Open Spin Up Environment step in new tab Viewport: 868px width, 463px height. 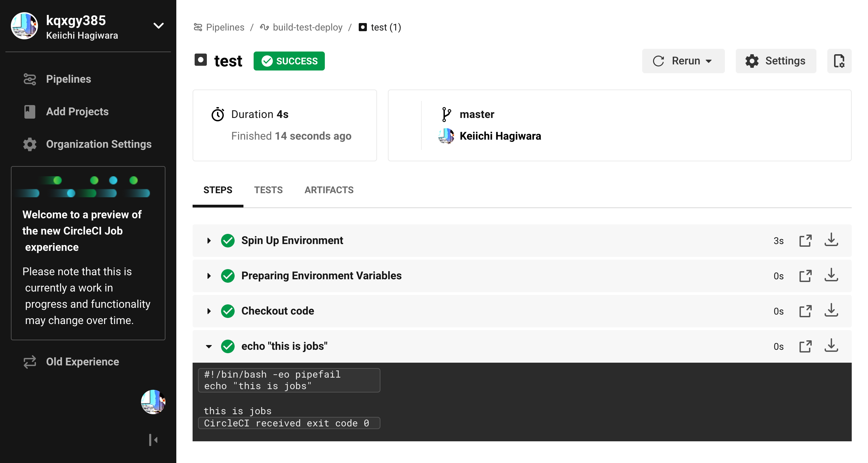[806, 240]
